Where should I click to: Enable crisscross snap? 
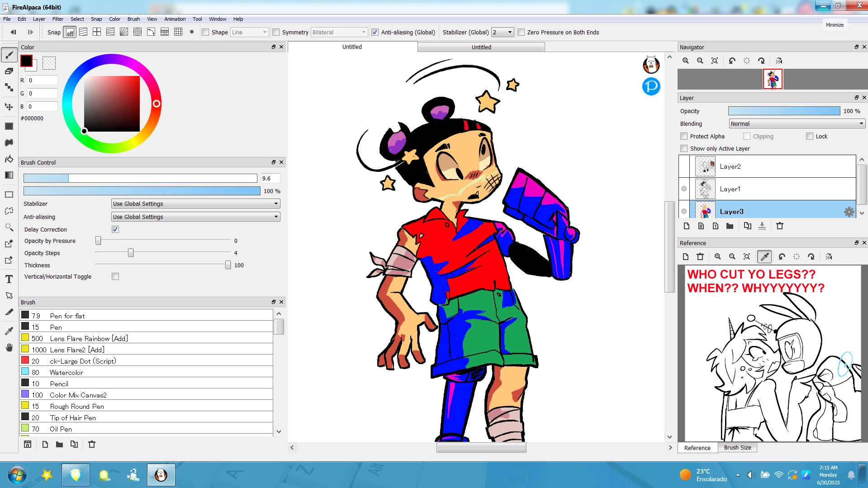97,32
